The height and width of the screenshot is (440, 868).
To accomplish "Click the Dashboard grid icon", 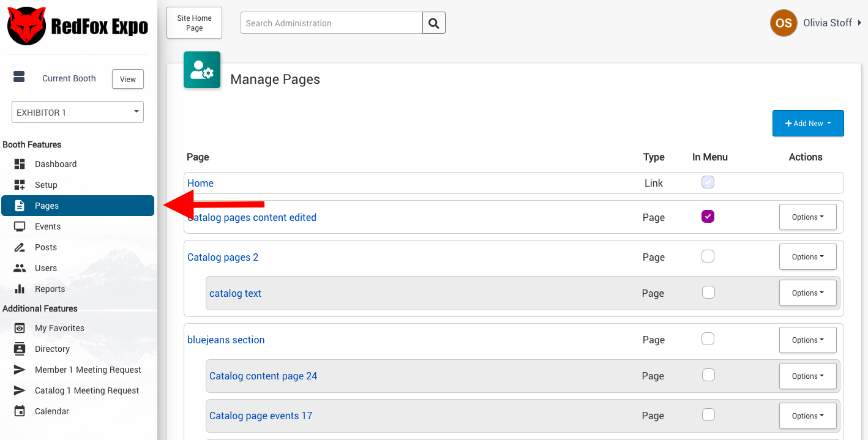I will coord(20,164).
